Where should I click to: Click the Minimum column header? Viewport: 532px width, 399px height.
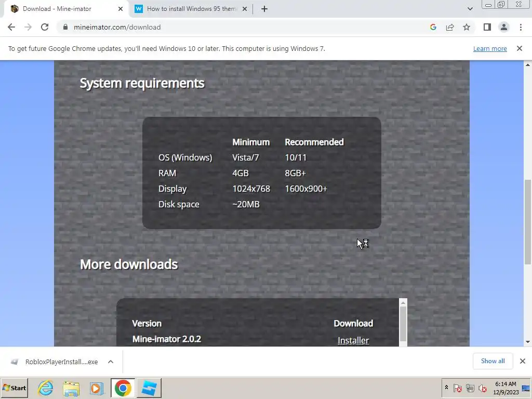pos(251,142)
